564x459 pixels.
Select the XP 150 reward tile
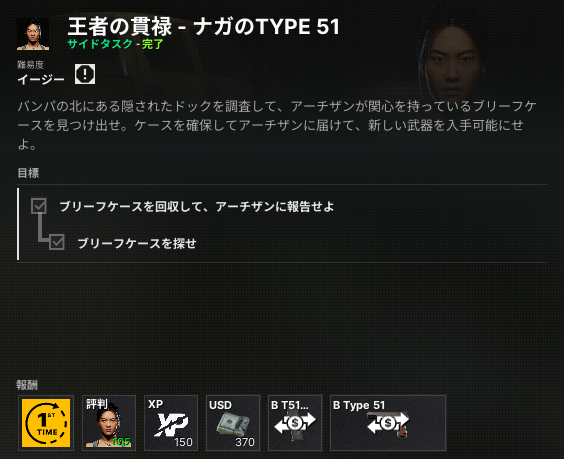click(171, 423)
